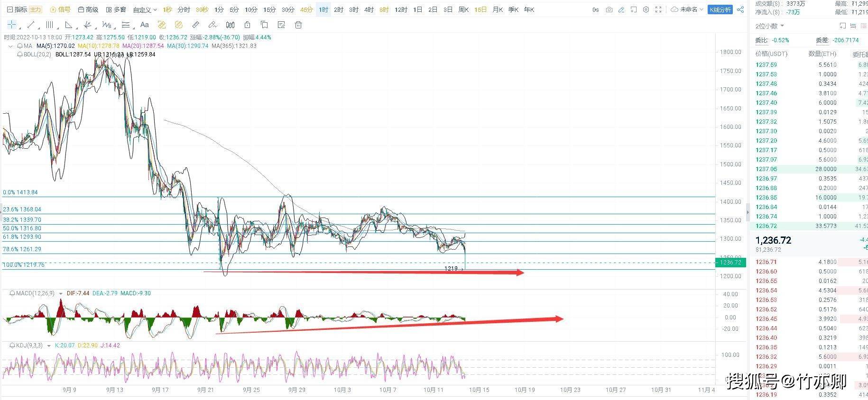Screen dimensions: 868x400
Task: Expand the 2位小数 decimal precision dropdown
Action: coord(769,26)
